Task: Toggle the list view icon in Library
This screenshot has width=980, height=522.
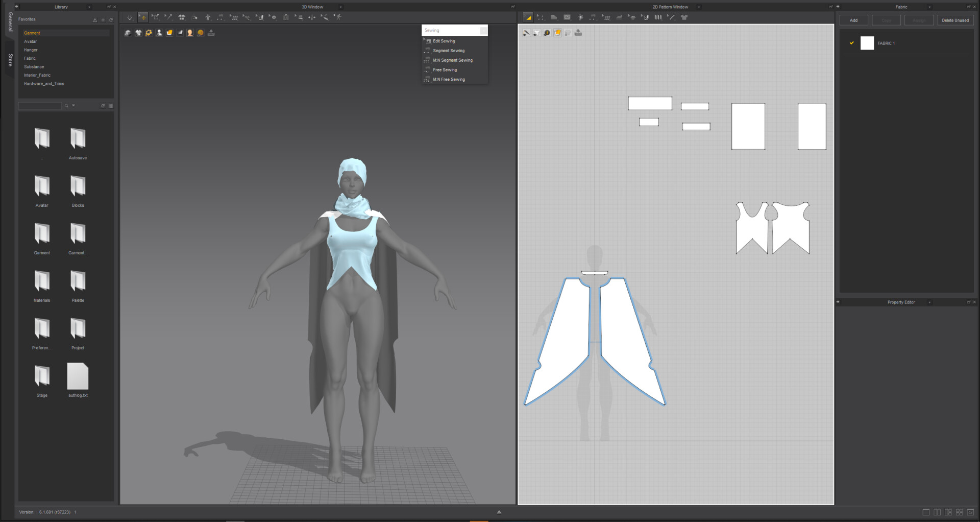Action: pyautogui.click(x=111, y=106)
